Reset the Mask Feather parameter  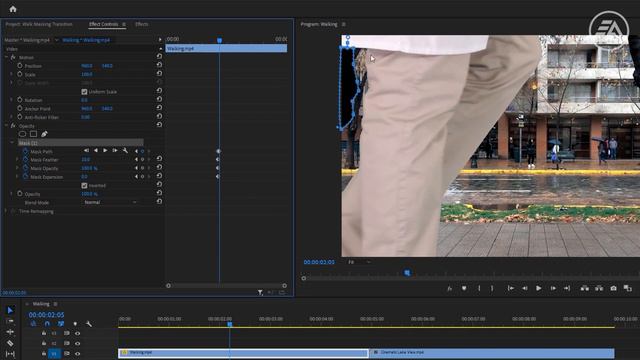pyautogui.click(x=159, y=159)
